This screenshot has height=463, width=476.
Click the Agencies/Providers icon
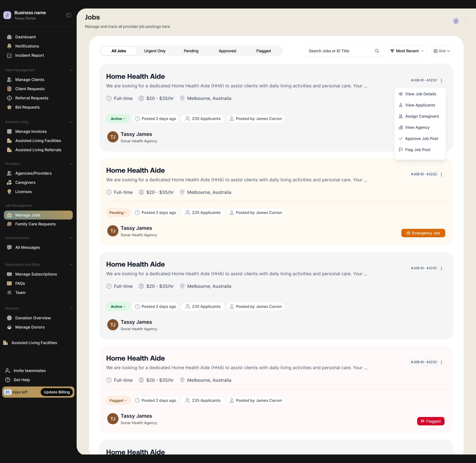pyautogui.click(x=9, y=173)
